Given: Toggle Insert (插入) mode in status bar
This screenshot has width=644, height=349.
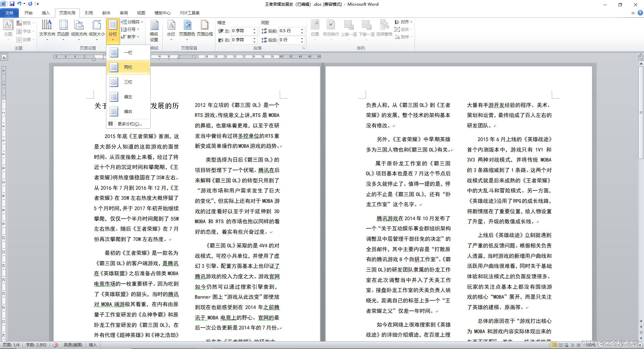Looking at the screenshot, I should [x=93, y=345].
